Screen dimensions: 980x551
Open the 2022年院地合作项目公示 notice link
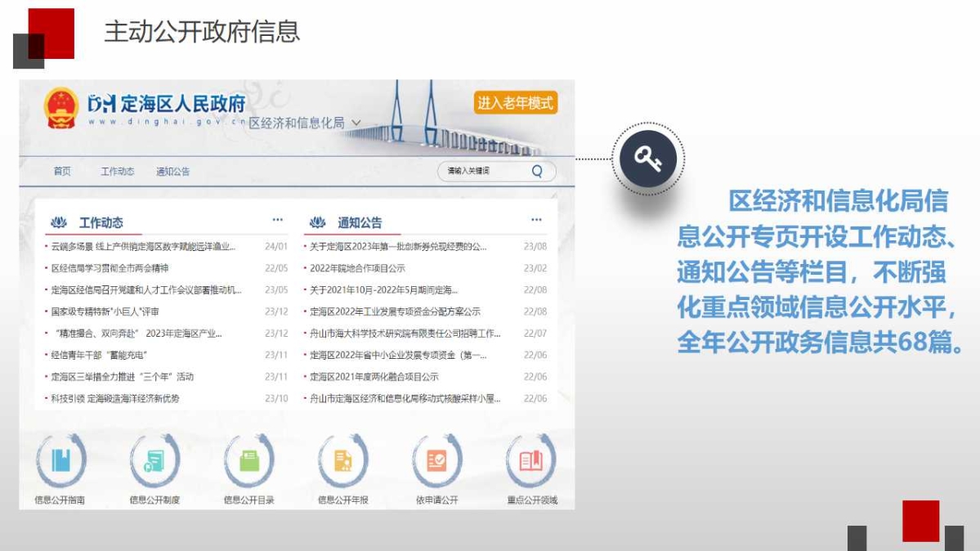point(357,268)
